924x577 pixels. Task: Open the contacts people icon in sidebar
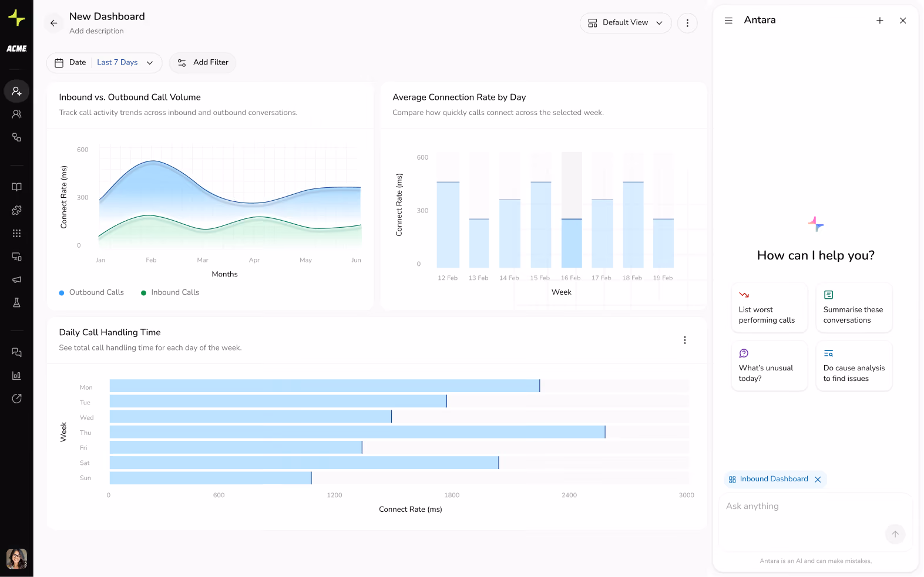coord(16,114)
